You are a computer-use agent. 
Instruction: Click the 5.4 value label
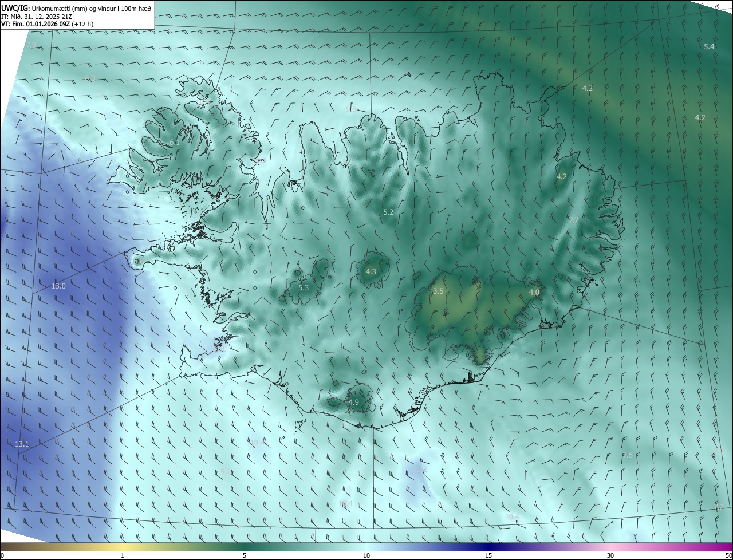tap(709, 46)
